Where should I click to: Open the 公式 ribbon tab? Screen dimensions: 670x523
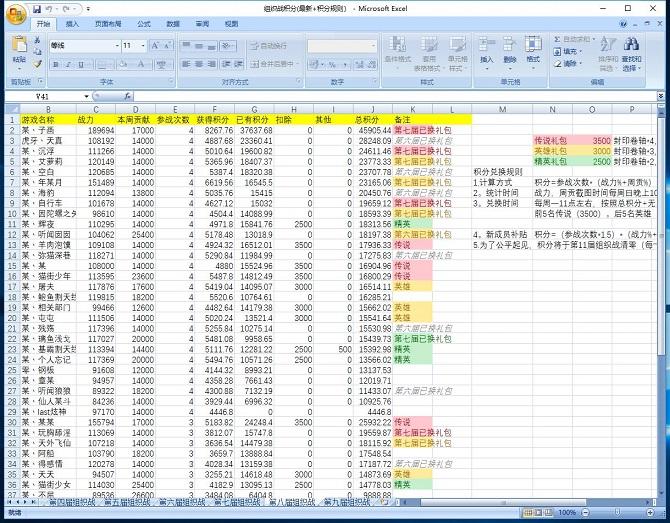(143, 22)
